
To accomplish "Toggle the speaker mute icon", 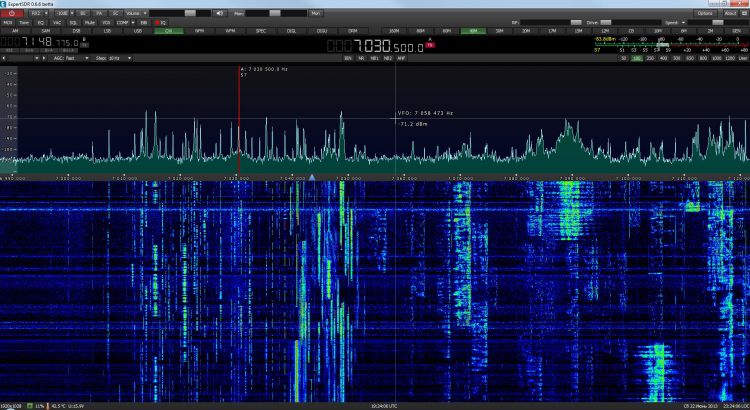I will coord(220,13).
